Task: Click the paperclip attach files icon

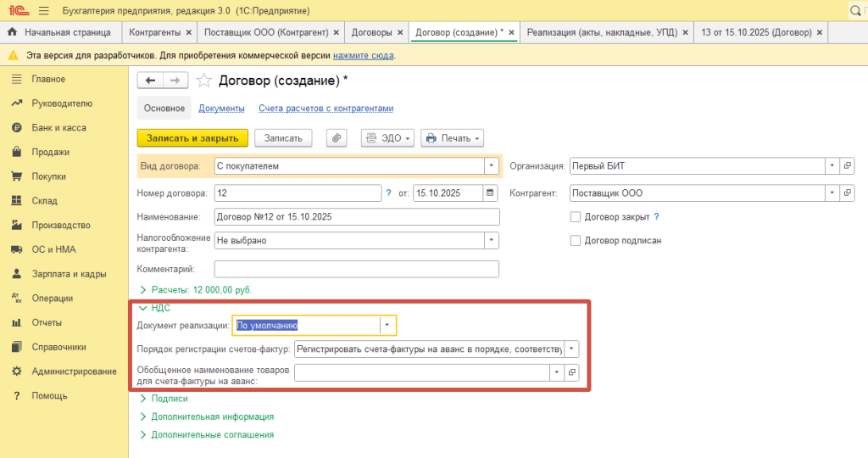Action: click(337, 138)
